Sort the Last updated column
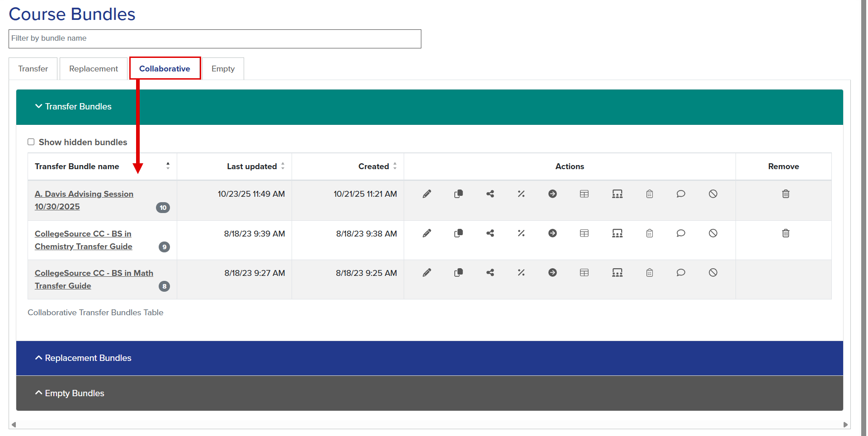868x436 pixels. 283,166
